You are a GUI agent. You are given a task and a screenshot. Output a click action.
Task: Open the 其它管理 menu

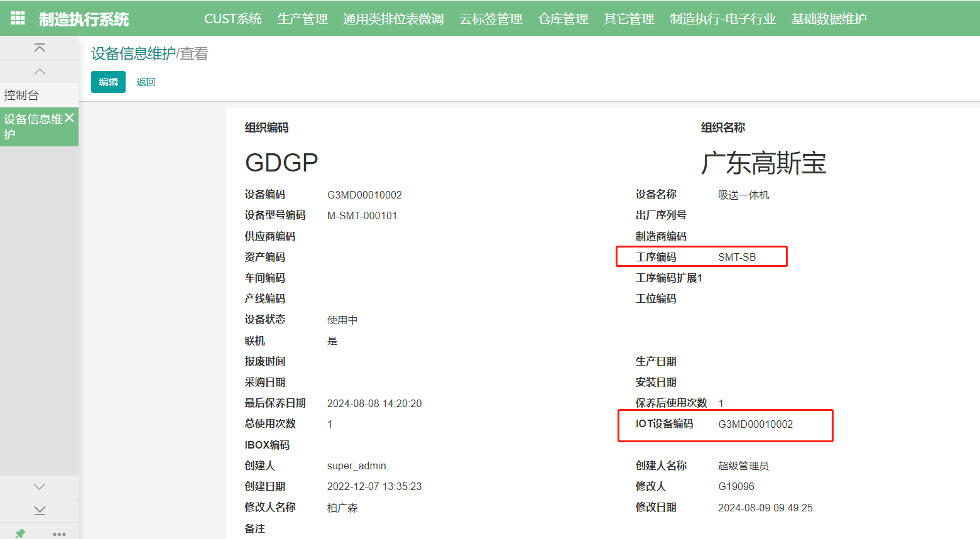click(x=629, y=19)
